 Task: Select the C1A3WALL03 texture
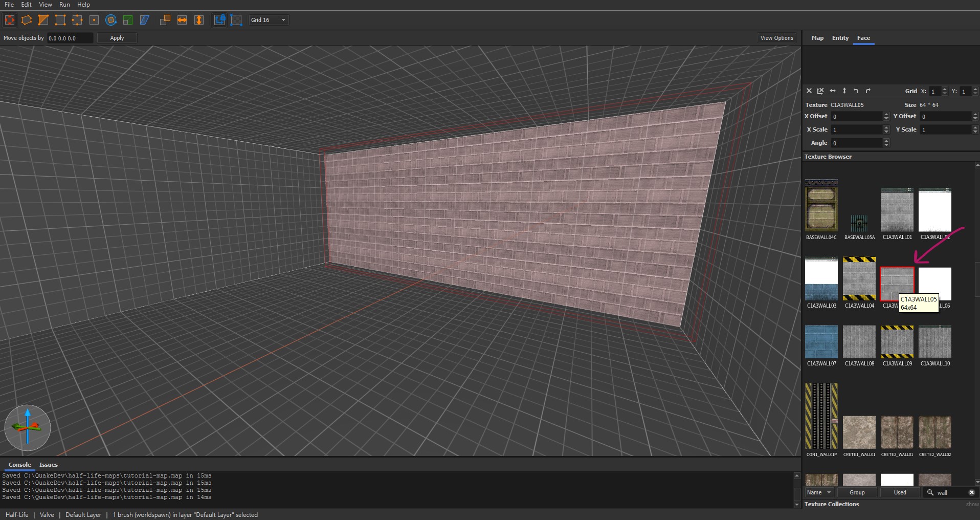pyautogui.click(x=821, y=279)
